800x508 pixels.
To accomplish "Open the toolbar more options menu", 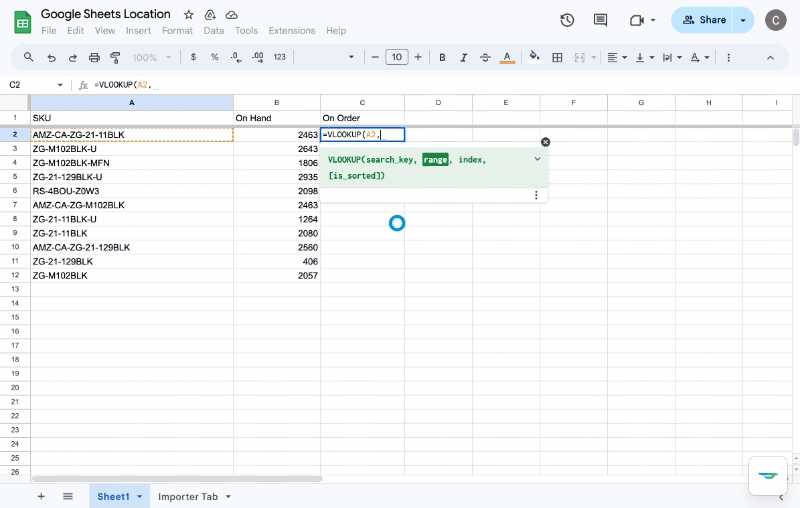I will [x=729, y=58].
